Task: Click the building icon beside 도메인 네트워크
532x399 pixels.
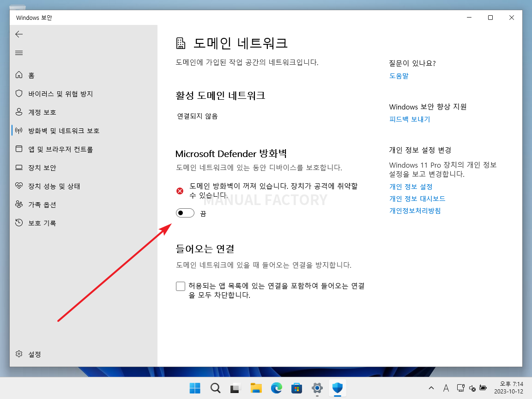Action: (181, 43)
